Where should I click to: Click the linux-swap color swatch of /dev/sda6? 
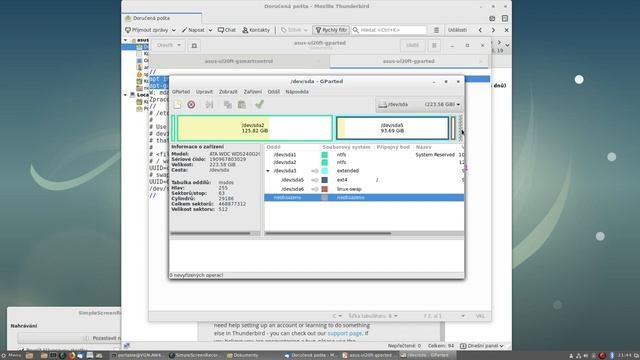point(324,189)
